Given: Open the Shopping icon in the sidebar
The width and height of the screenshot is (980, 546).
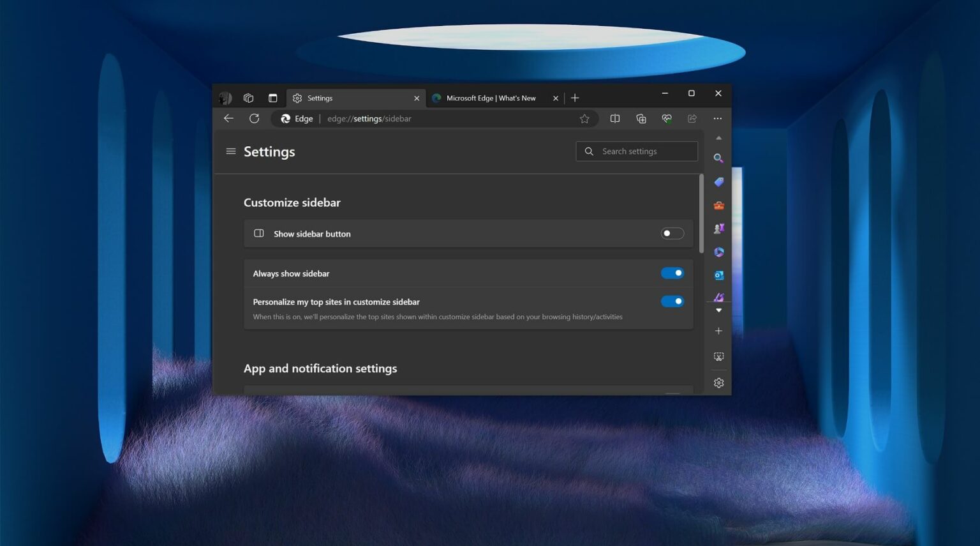Looking at the screenshot, I should tap(718, 182).
